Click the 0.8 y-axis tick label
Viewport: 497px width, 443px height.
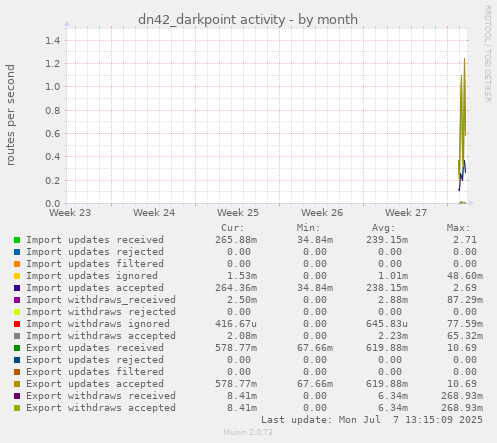coord(53,110)
